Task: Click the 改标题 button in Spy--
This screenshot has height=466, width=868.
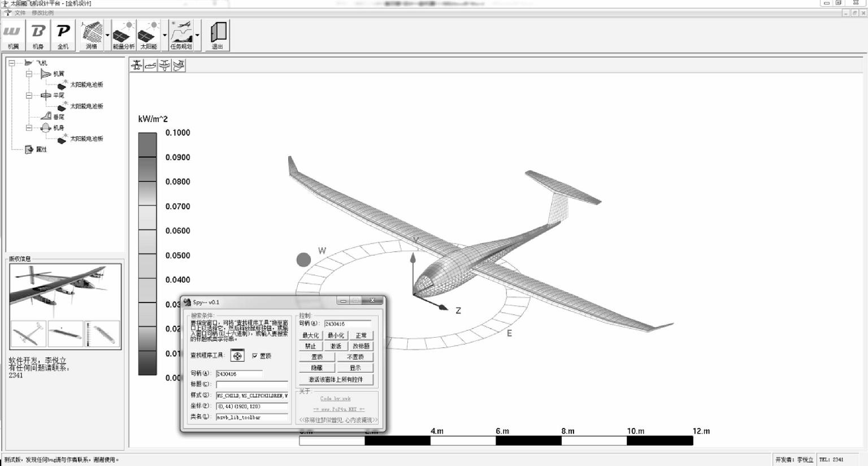Action: [x=361, y=346]
